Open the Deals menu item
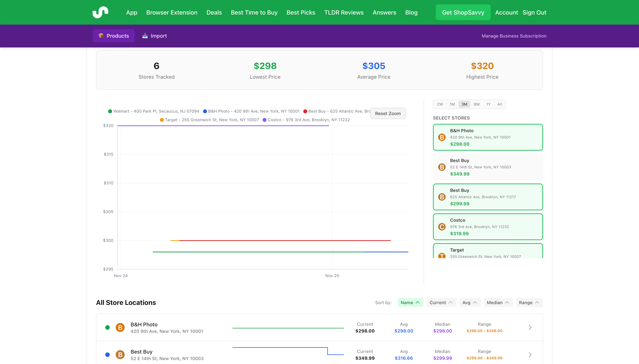This screenshot has height=364, width=639. click(x=214, y=12)
